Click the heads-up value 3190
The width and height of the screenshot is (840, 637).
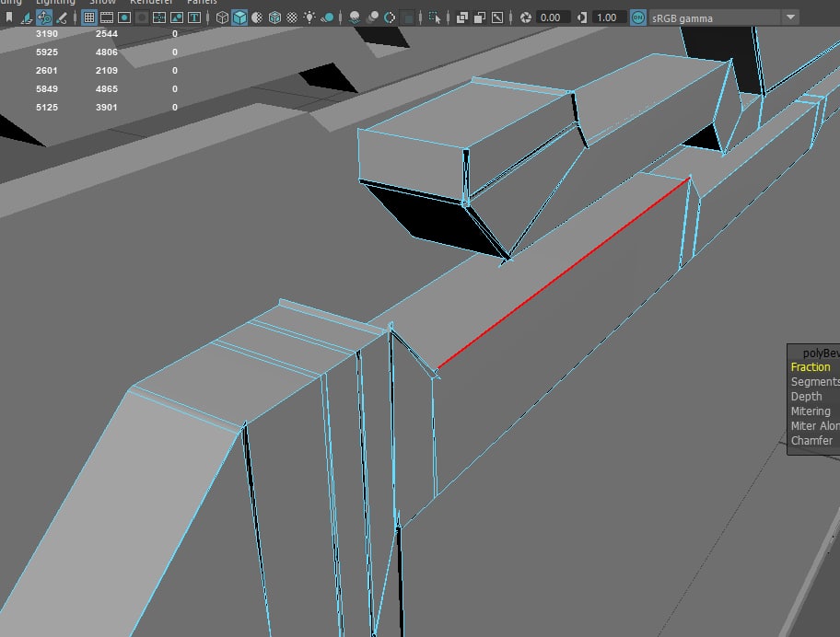coord(47,34)
